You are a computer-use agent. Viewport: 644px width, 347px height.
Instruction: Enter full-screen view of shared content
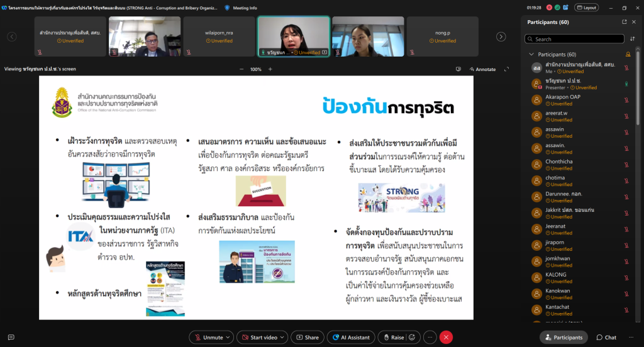click(506, 69)
